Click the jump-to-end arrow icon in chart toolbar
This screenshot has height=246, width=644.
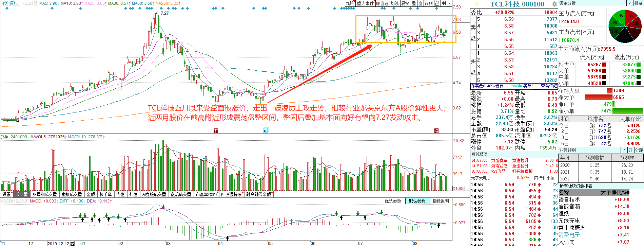pos(444,3)
